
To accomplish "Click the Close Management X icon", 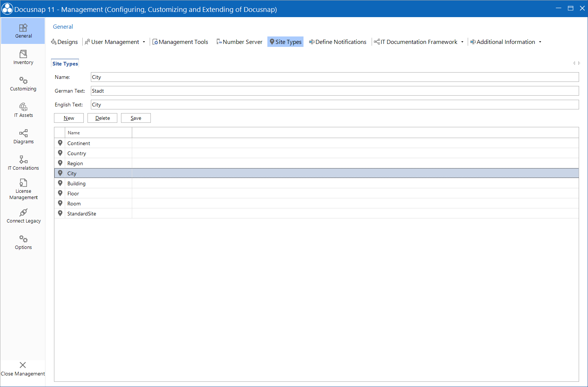I will [23, 365].
